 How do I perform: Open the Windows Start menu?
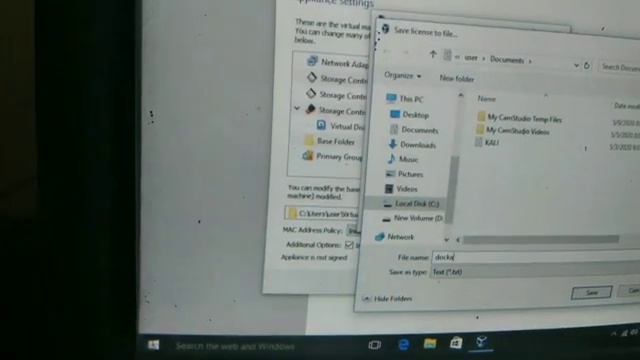153,345
